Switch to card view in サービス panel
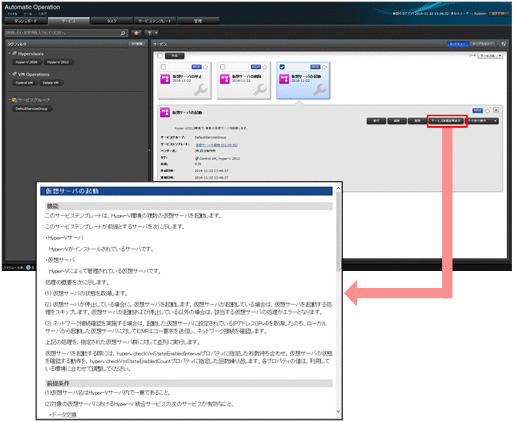514x422 pixels. click(458, 44)
